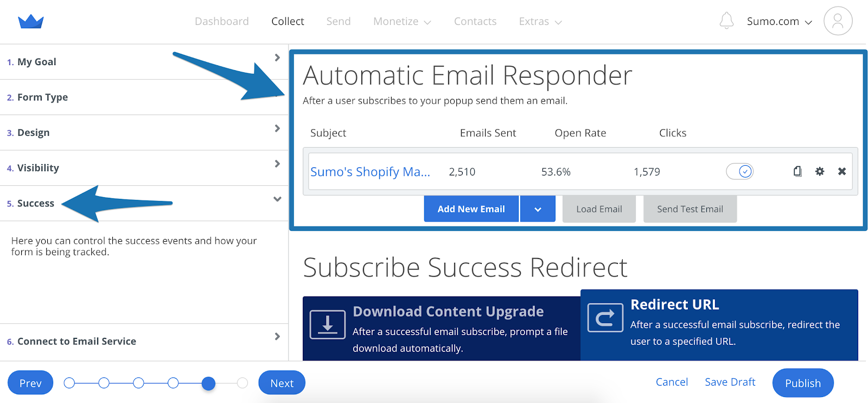Click the Publish button

point(803,383)
